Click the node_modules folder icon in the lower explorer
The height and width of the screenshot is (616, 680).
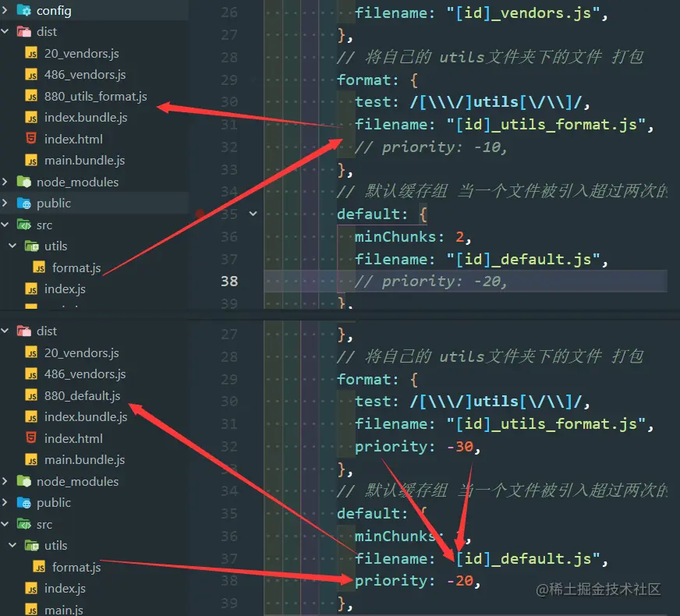click(24, 481)
